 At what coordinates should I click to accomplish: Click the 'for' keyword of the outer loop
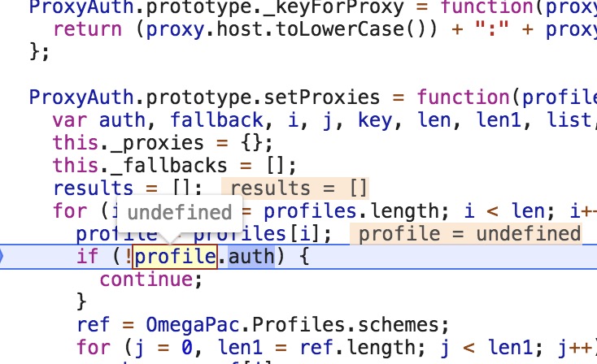coord(70,211)
